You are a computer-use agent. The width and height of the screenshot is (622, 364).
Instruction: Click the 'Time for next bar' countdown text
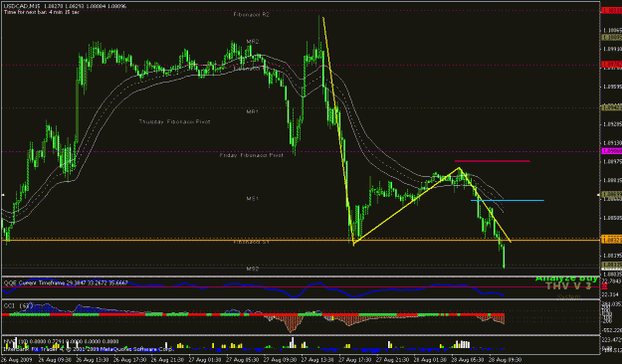point(42,12)
